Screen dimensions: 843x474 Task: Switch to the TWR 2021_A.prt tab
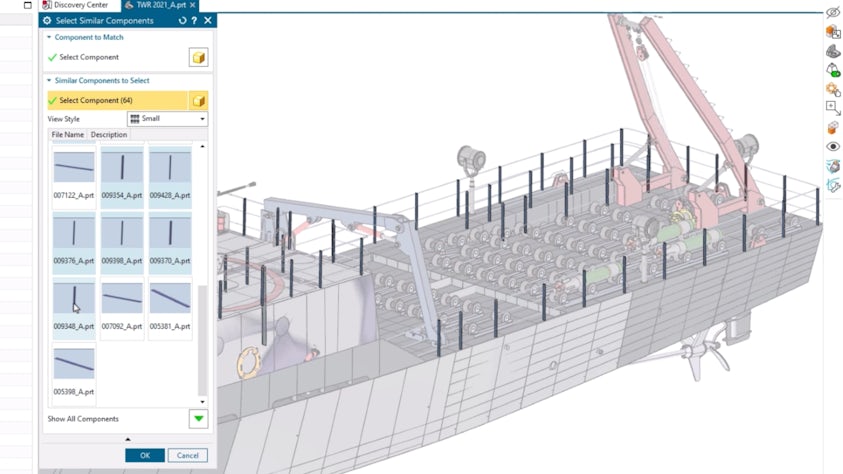(x=161, y=5)
